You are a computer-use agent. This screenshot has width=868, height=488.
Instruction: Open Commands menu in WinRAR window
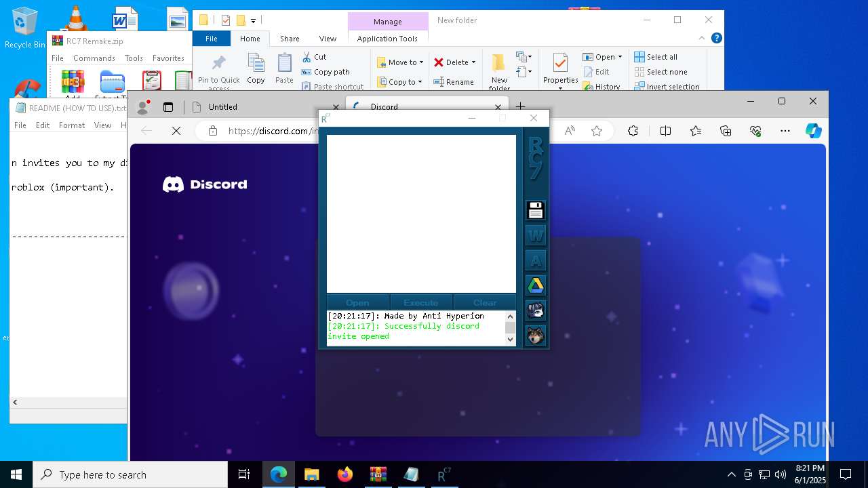point(94,58)
